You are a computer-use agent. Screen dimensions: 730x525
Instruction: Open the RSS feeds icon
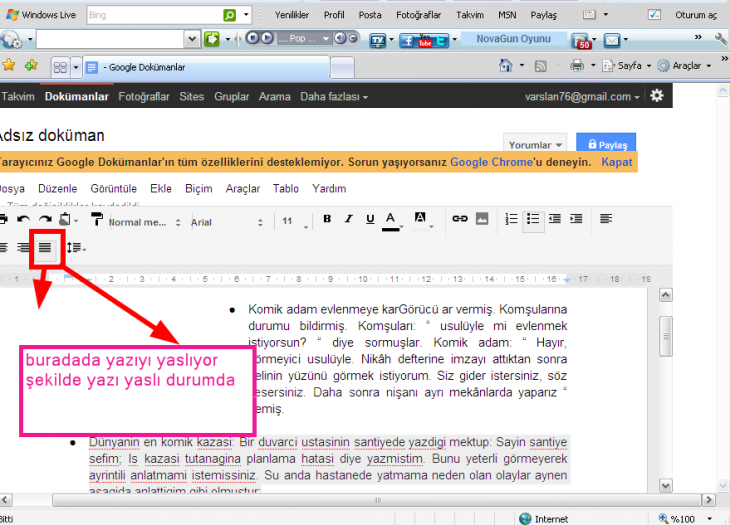click(541, 66)
